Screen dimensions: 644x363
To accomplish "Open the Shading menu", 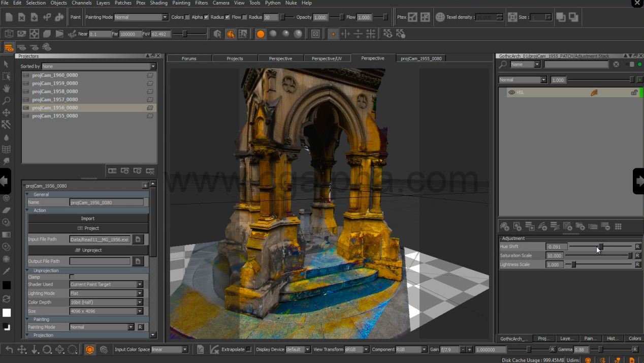I will [158, 3].
